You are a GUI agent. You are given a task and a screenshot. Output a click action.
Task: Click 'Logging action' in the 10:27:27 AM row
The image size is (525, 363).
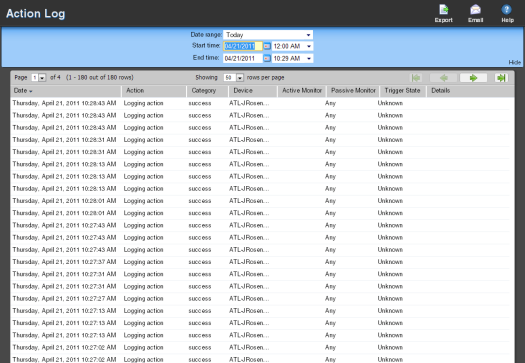pos(143,299)
